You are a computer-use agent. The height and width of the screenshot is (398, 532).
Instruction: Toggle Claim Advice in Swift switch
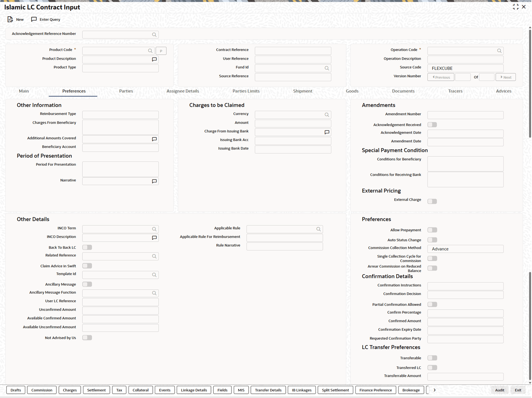point(87,266)
